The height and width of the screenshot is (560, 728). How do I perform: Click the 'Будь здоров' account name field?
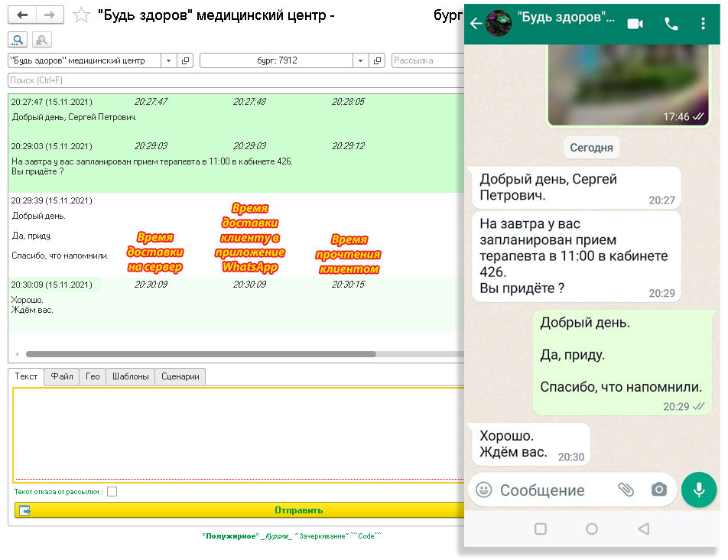84,60
